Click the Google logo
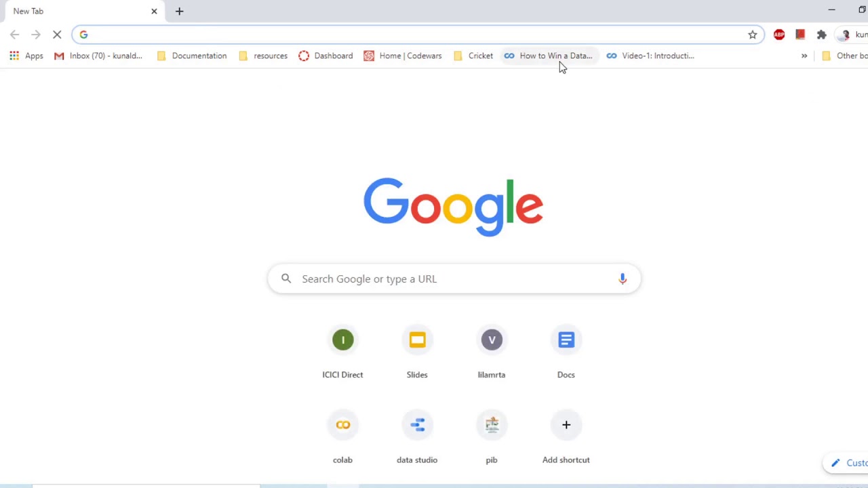Image resolution: width=868 pixels, height=488 pixels. (454, 207)
